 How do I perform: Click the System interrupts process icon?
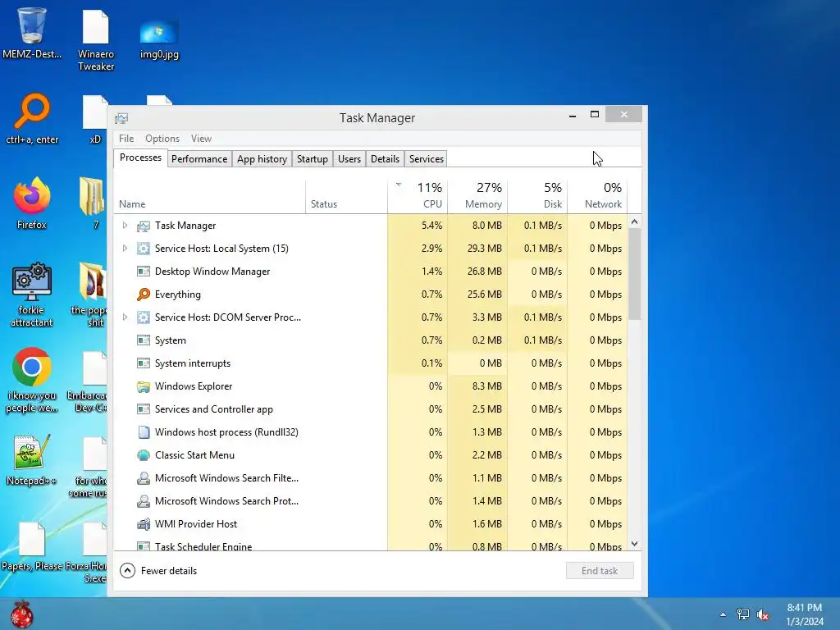tap(143, 363)
